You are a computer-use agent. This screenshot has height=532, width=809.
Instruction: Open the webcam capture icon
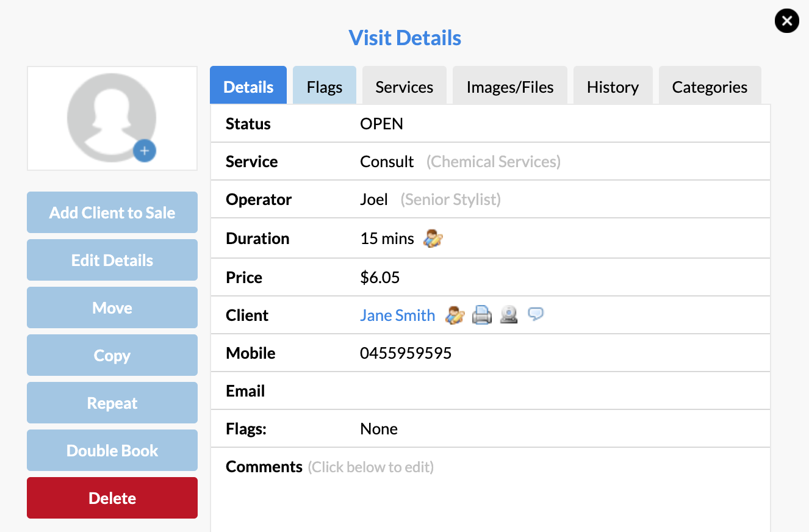pyautogui.click(x=509, y=315)
